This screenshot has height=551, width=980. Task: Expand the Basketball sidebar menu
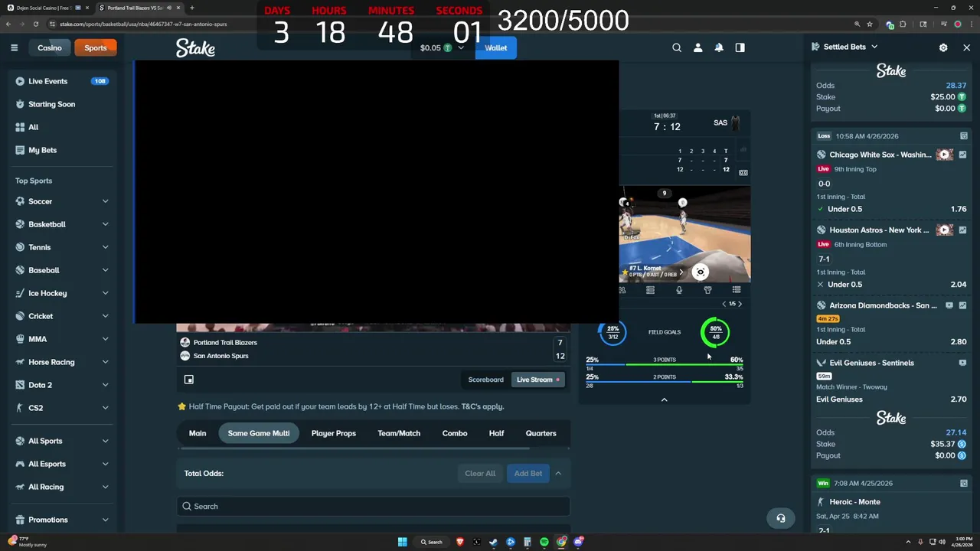(x=105, y=224)
